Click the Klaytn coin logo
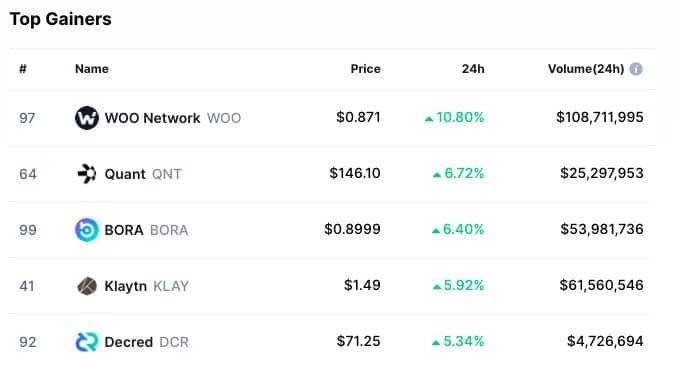The width and height of the screenshot is (673, 367). [87, 286]
